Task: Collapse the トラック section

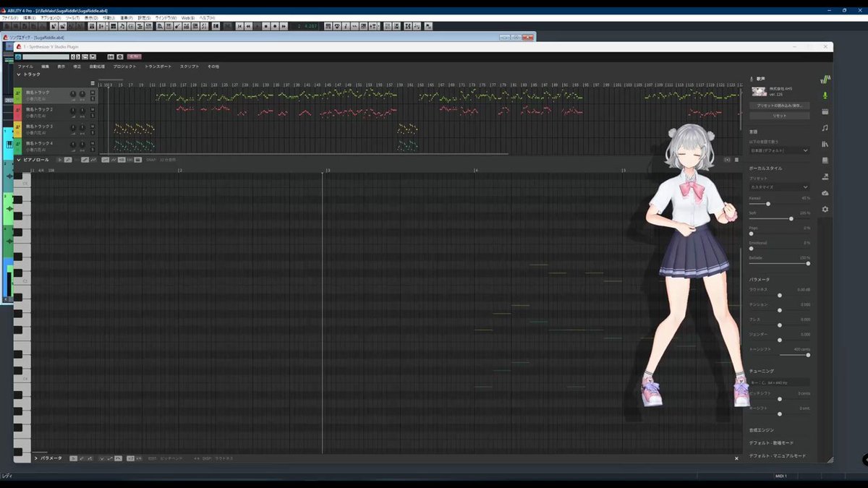Action: point(19,74)
